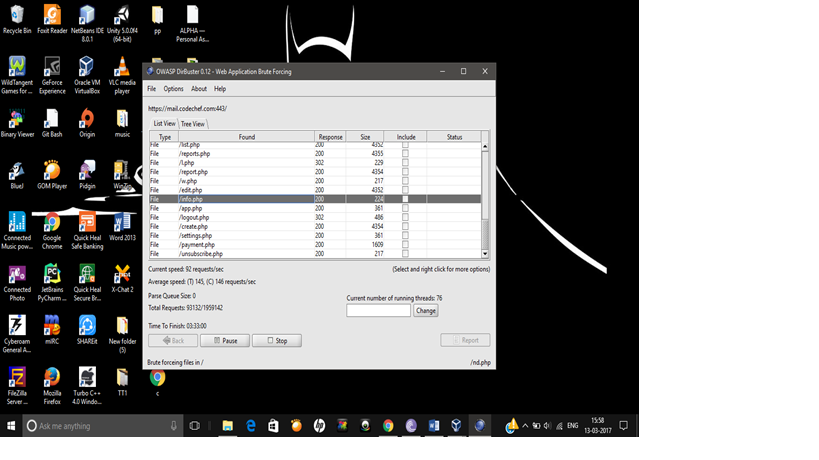Click the FileZilla Server desktop icon

click(17, 386)
